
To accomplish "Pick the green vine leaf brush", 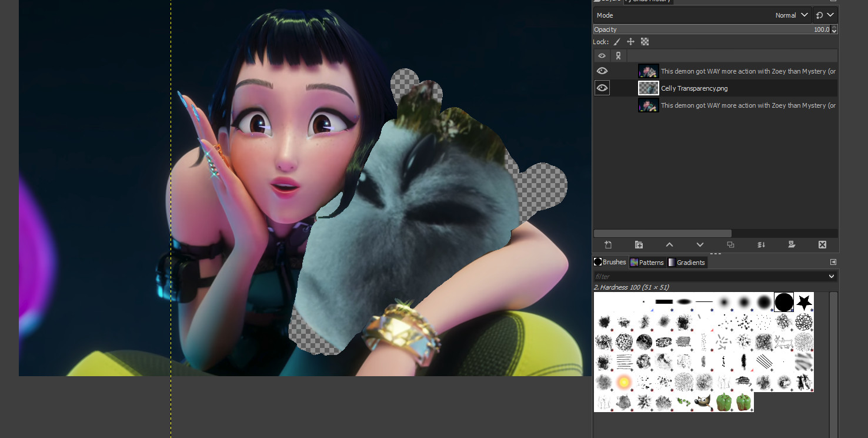I will [684, 402].
